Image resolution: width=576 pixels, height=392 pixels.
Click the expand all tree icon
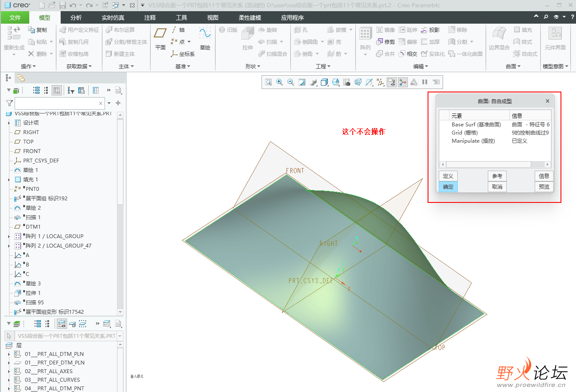[36, 90]
